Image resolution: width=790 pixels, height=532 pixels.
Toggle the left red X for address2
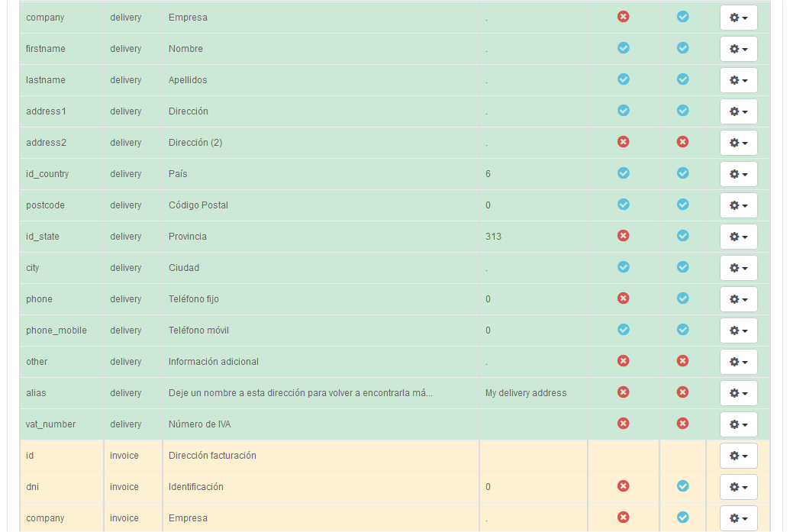[x=623, y=142]
